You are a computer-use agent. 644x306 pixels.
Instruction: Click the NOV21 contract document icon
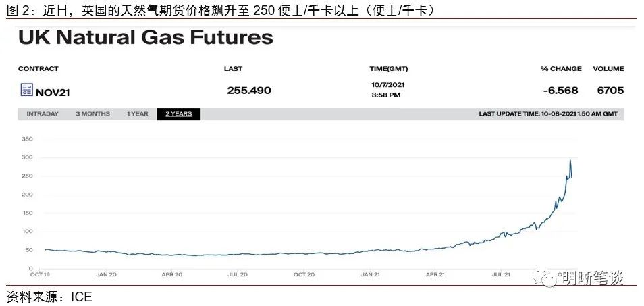[x=27, y=90]
